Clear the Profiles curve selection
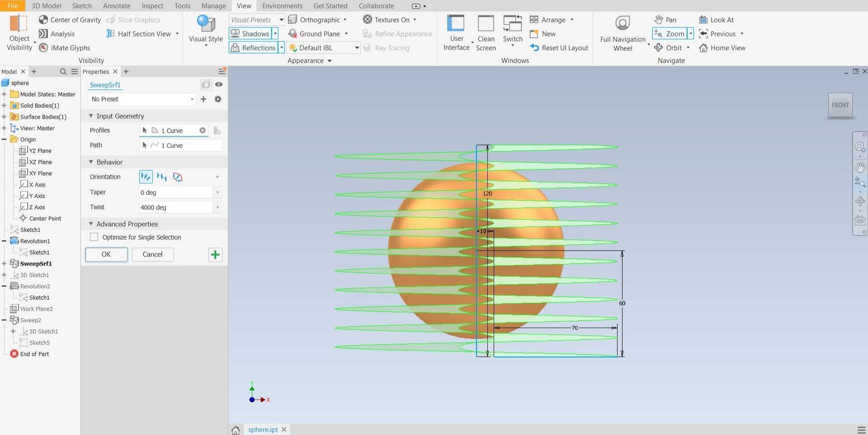Viewport: 868px width, 435px height. (x=203, y=131)
